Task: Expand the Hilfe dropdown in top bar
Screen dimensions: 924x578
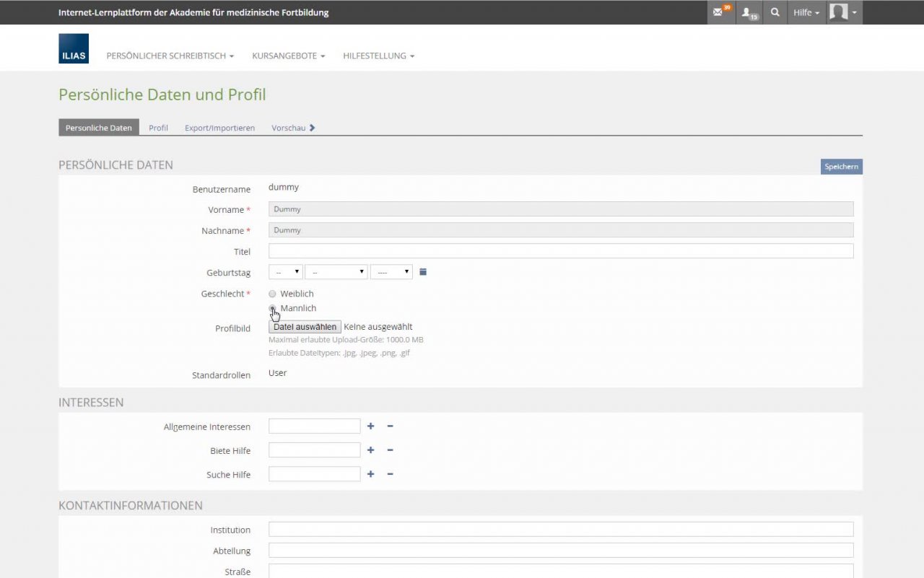Action: 806,12
